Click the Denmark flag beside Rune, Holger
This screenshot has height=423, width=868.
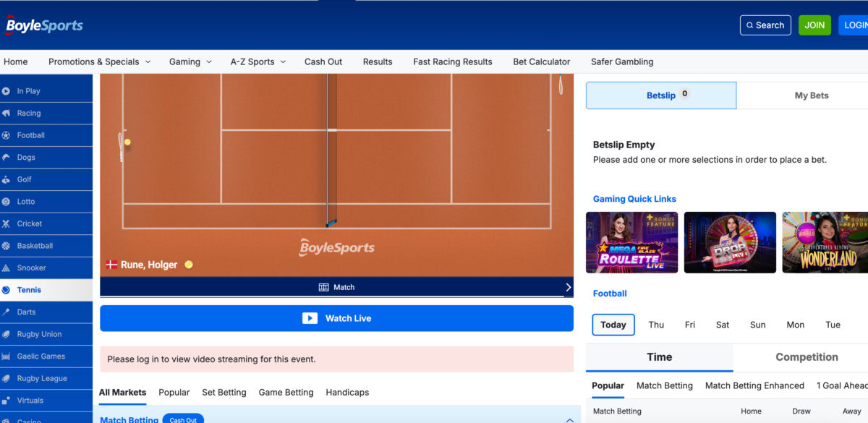pos(111,265)
